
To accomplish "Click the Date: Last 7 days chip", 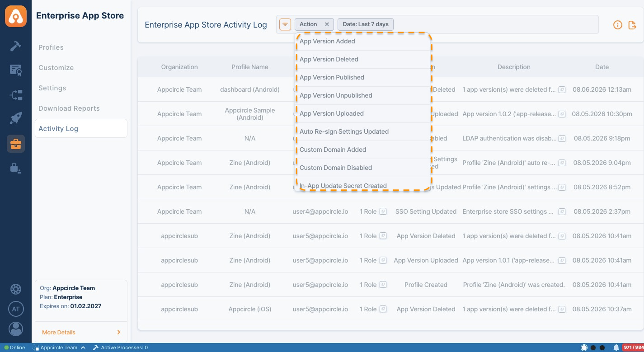I will [366, 24].
